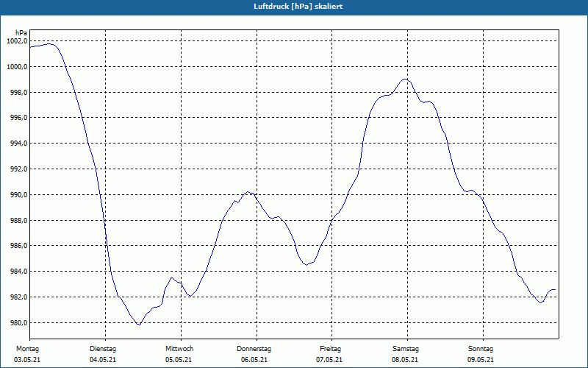Click the pressure peak near Samstag 999 hPa
This screenshot has height=368, width=588.
pos(405,79)
